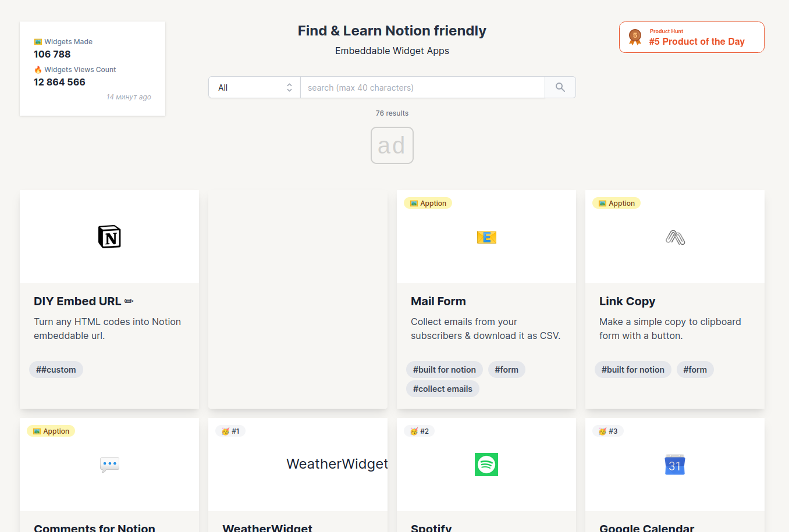
Task: Open the DIY Embed URL title
Action: click(x=84, y=301)
